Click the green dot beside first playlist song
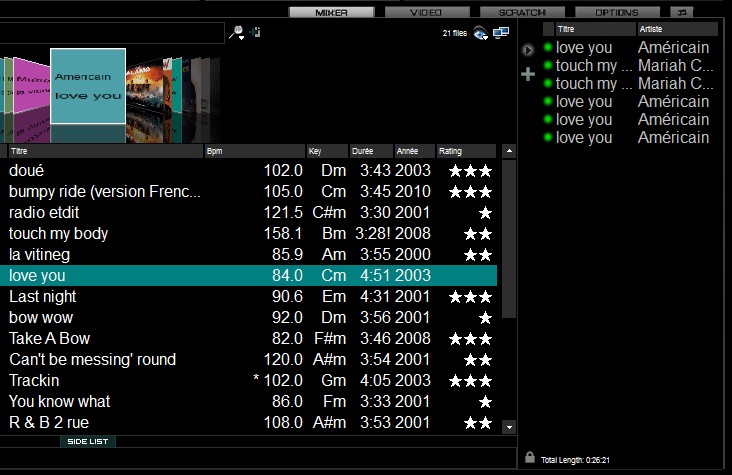The image size is (732, 475). click(x=548, y=48)
